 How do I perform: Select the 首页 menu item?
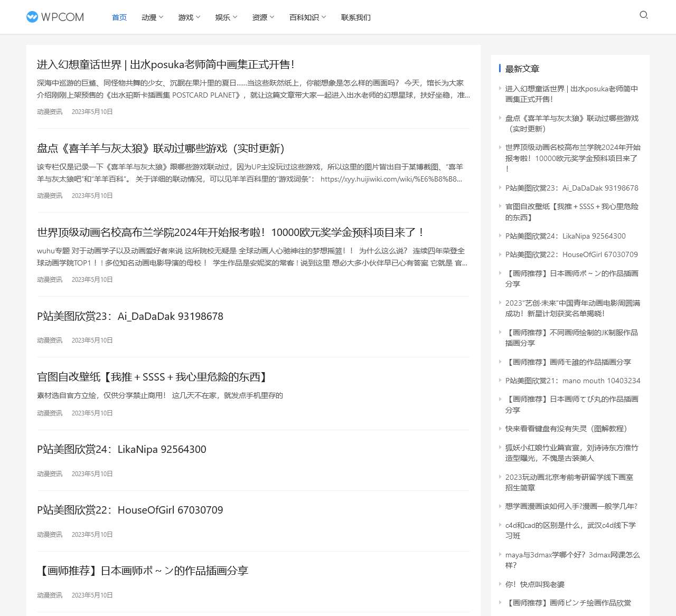(x=119, y=17)
